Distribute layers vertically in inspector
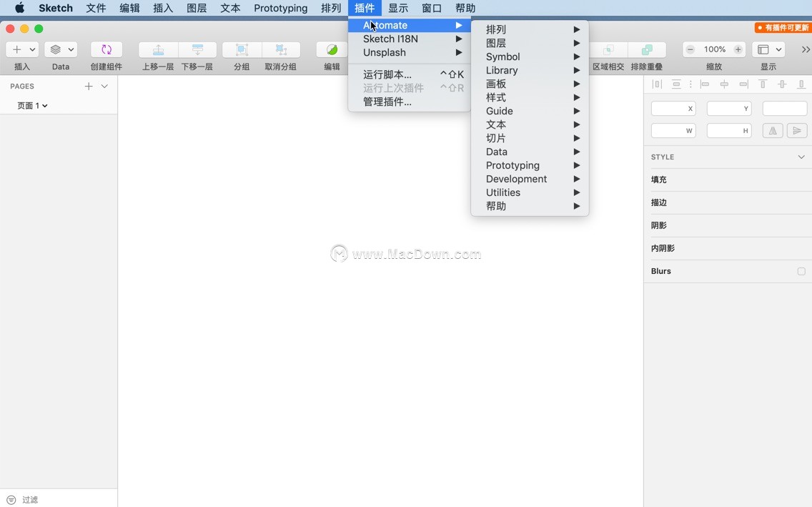The width and height of the screenshot is (812, 507). pyautogui.click(x=675, y=84)
